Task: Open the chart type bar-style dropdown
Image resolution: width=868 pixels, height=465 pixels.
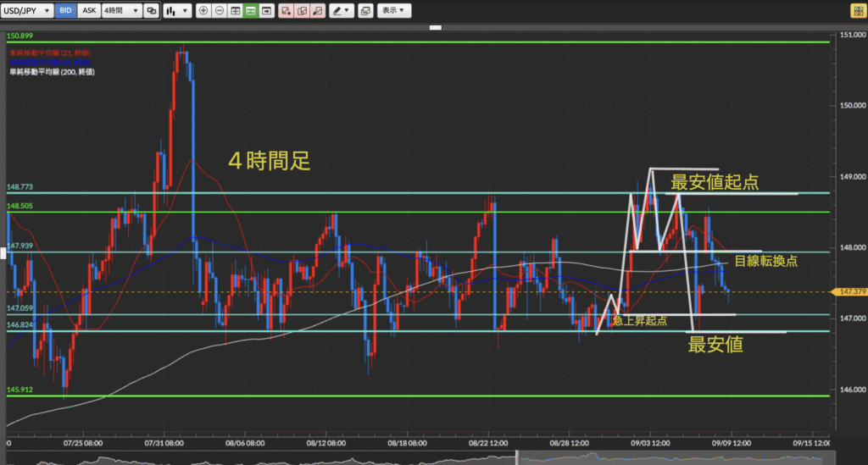Action: point(177,10)
